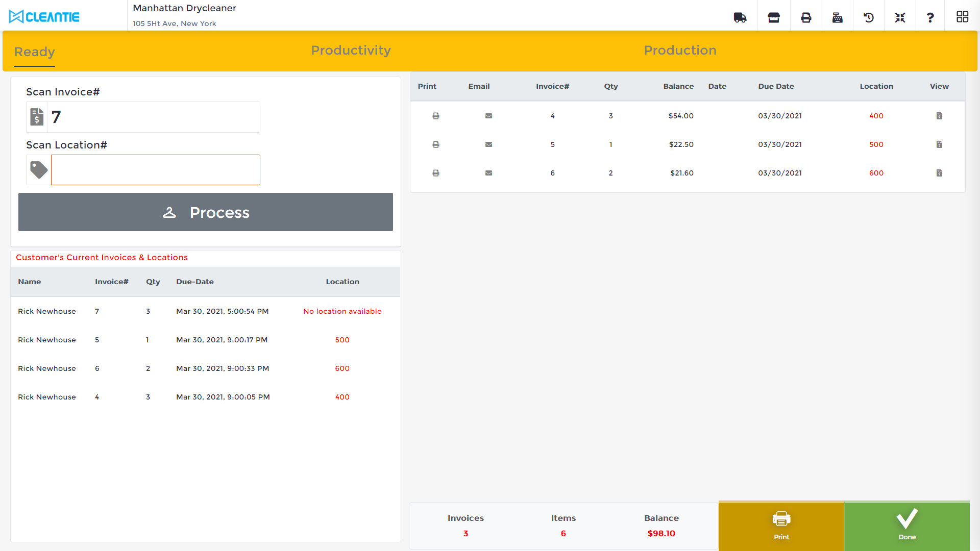The height and width of the screenshot is (551, 980).
Task: Focus the Scan Invoice# input field
Action: tap(154, 117)
